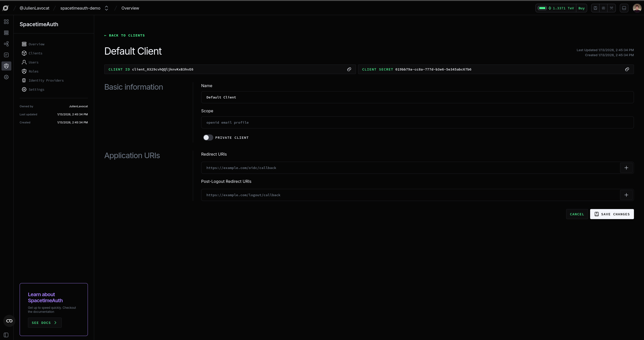
Task: Click the plus icon to add a Redirect URI
Action: [x=627, y=168]
